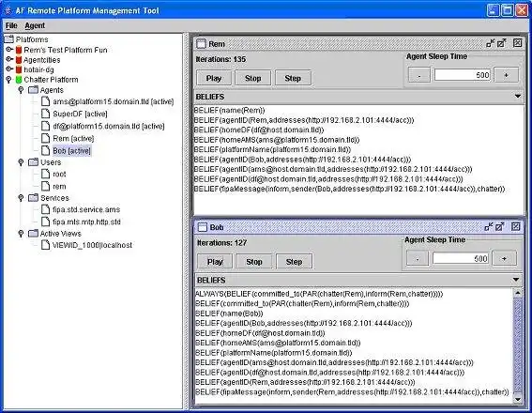
Task: Select the ALWAYS(BELIEF(committed_to line in Bob window
Action: 319,294
